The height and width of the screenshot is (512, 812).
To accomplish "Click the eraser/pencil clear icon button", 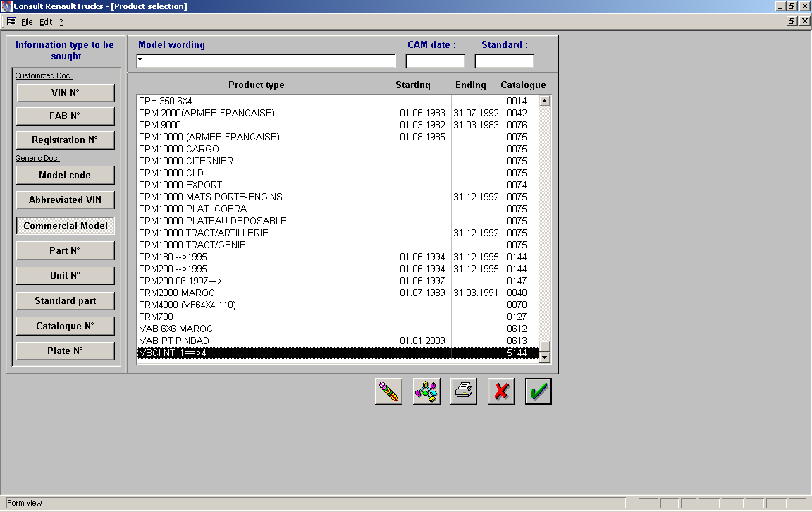I will pyautogui.click(x=388, y=391).
